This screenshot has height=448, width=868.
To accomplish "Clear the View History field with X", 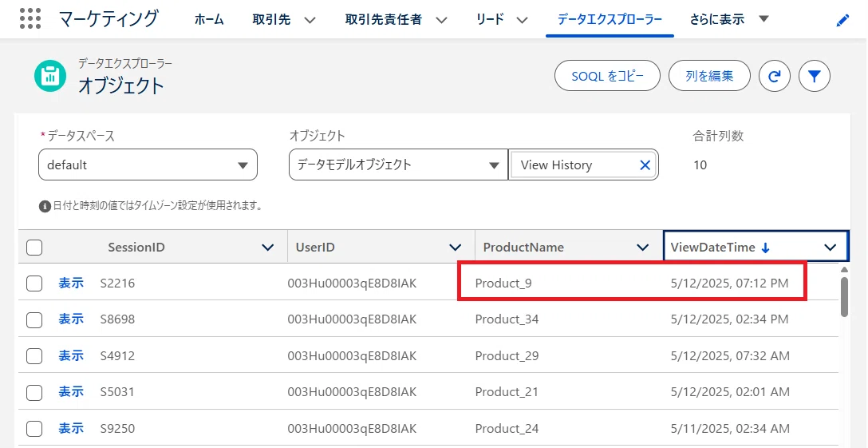I will point(645,165).
